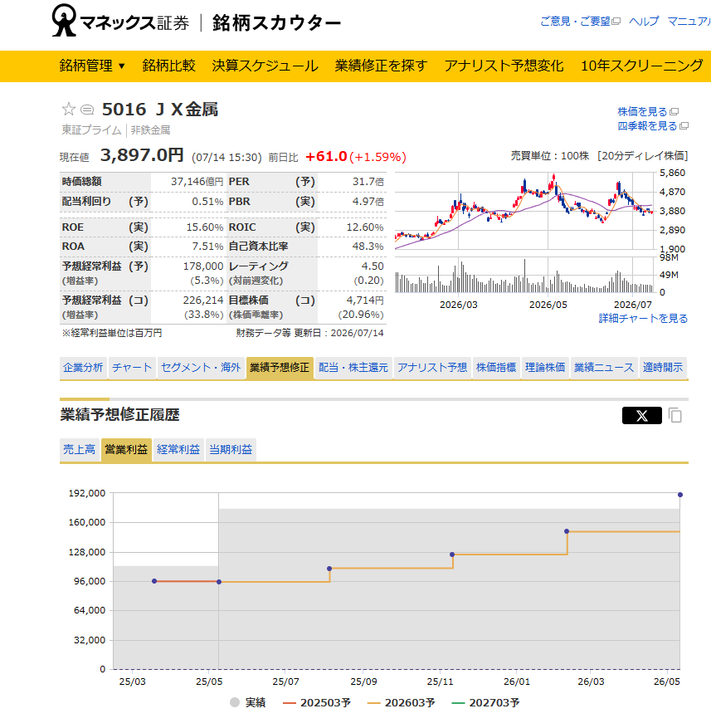Image resolution: width=711 pixels, height=728 pixels.
Task: Select the 当期利益 sub-tab
Action: point(231,449)
